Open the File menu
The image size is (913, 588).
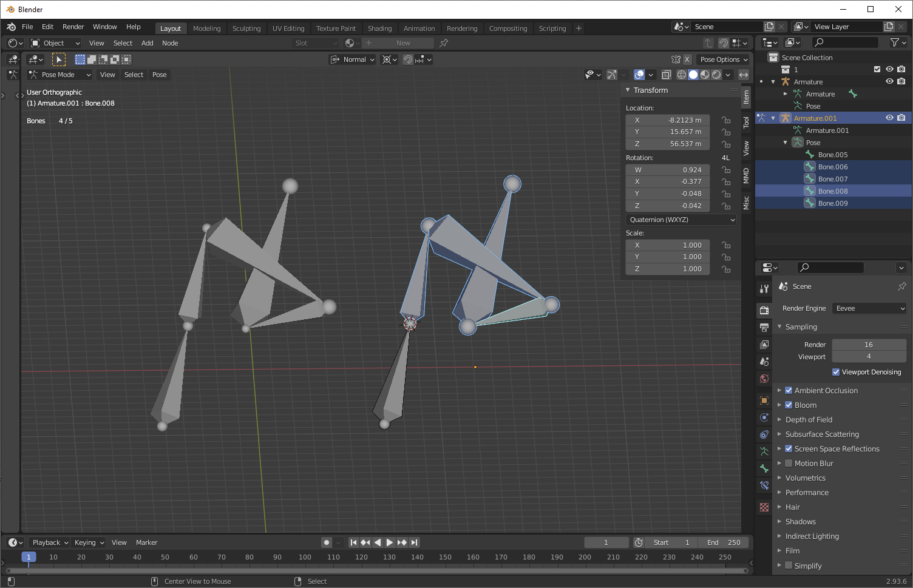(x=27, y=27)
